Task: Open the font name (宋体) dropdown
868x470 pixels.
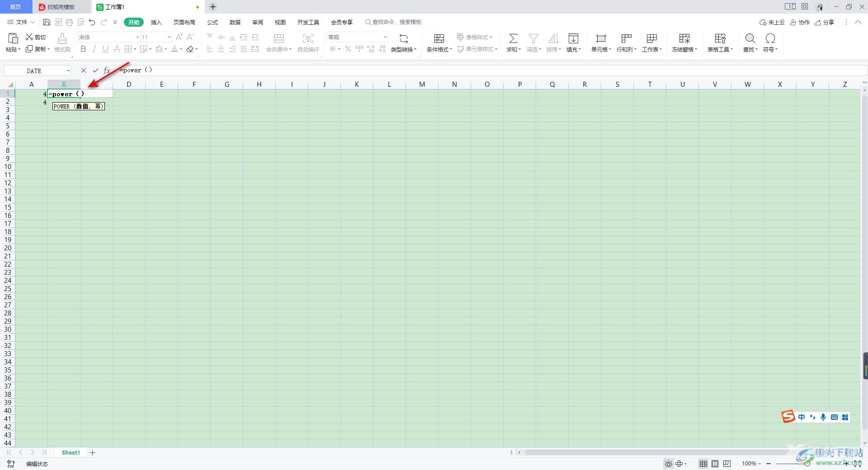Action: [137, 37]
